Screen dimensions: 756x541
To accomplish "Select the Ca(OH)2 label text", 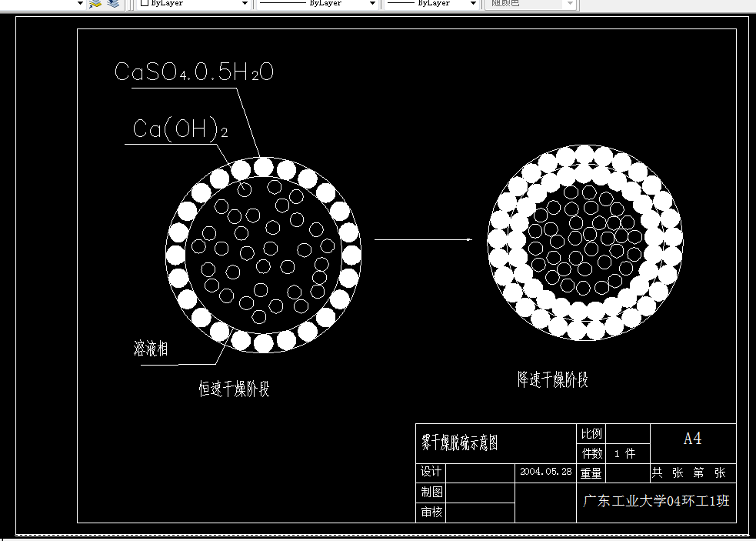I will [180, 129].
